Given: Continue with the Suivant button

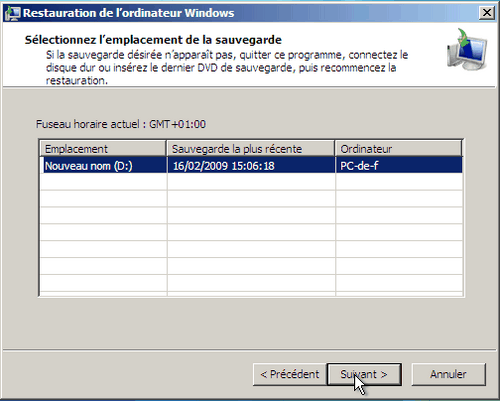Looking at the screenshot, I should pos(364,374).
